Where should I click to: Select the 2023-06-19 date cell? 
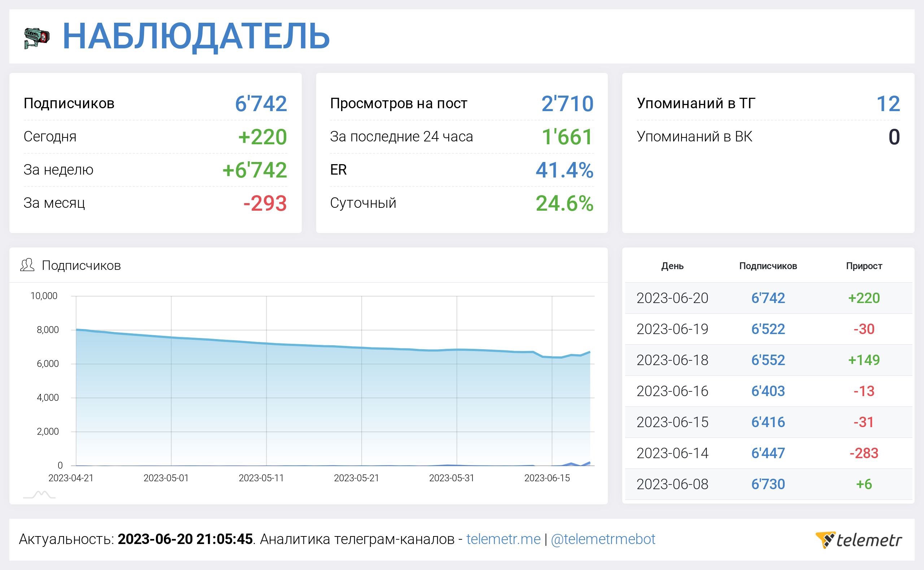coord(672,329)
